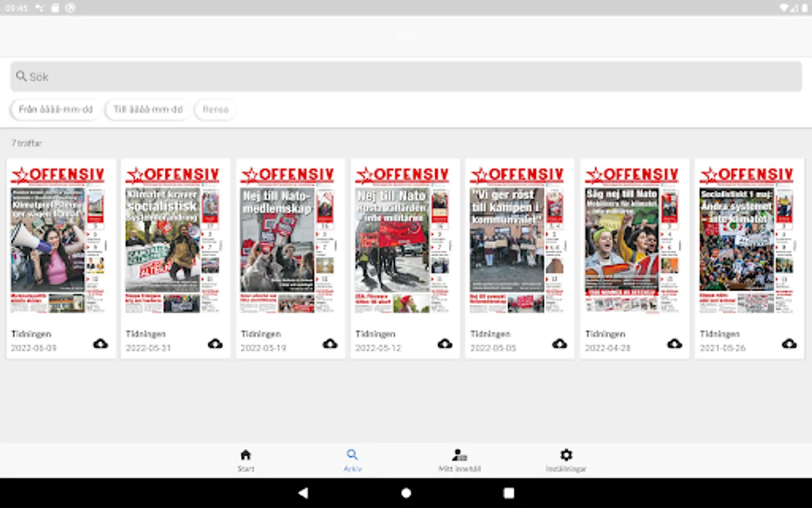Open the Mitt innehåll tab
Viewport: 812px width, 508px height.
[x=460, y=461]
